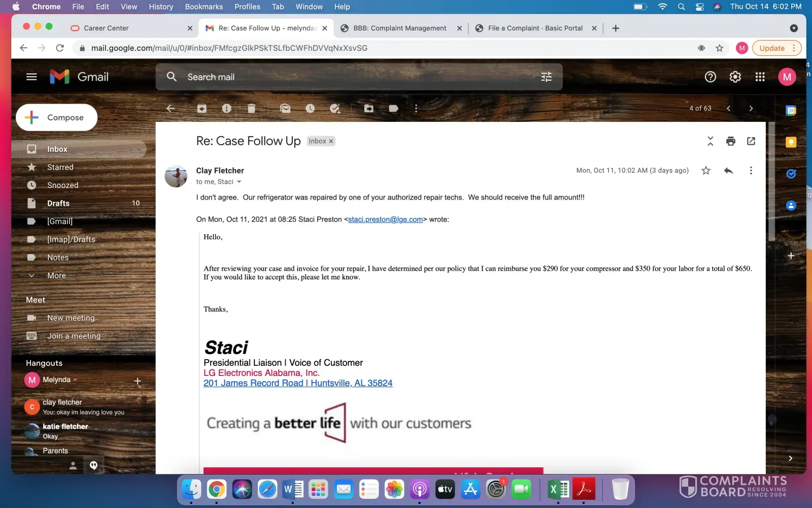The image size is (812, 508).
Task: Click the Compose button
Action: [57, 117]
